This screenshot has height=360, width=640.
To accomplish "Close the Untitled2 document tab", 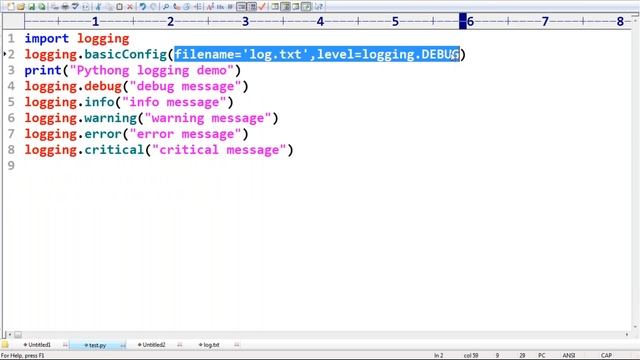I will pyautogui.click(x=180, y=345).
